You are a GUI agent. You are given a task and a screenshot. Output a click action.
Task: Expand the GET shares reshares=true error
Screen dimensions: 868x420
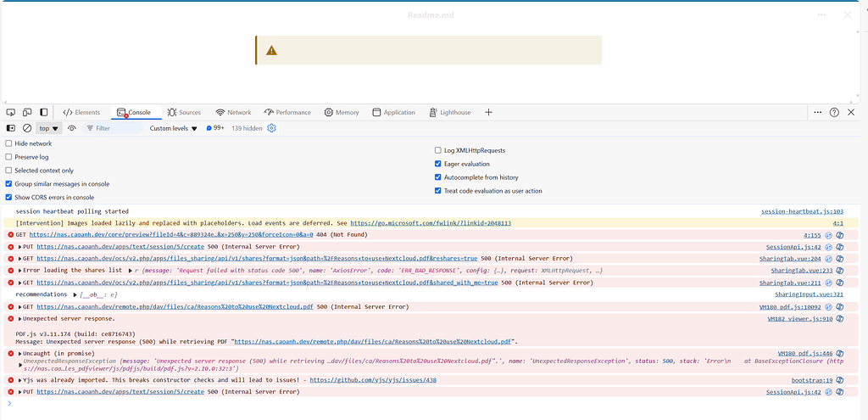pyautogui.click(x=20, y=259)
